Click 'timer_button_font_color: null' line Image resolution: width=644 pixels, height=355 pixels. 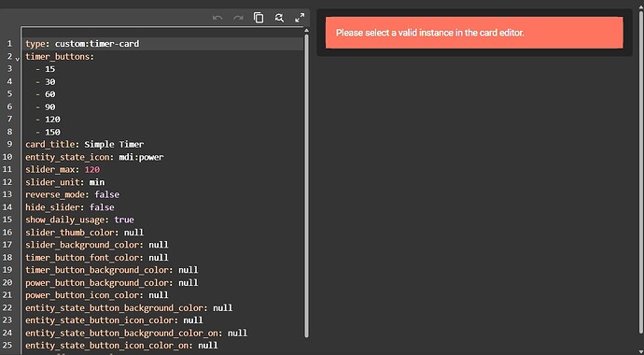click(97, 257)
